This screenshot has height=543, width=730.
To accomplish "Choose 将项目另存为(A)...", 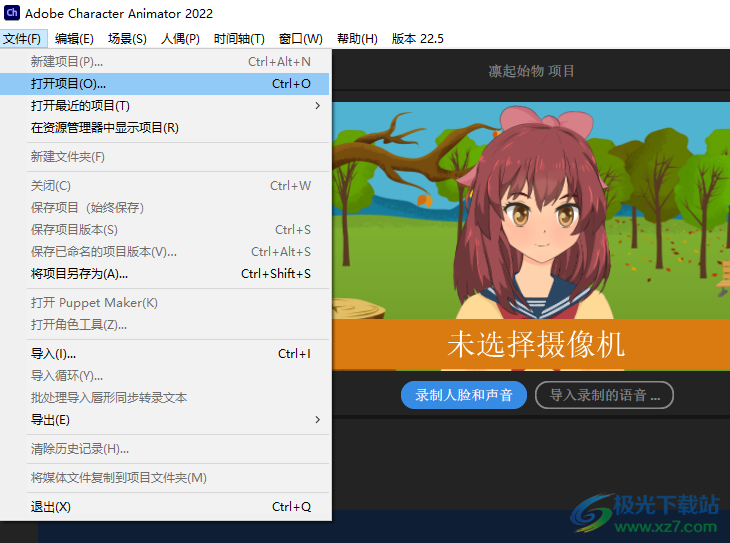I will coord(164,274).
